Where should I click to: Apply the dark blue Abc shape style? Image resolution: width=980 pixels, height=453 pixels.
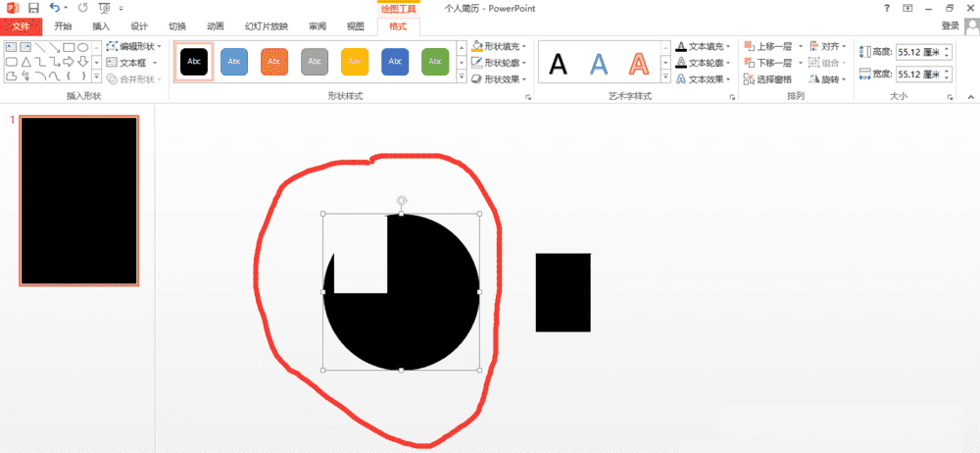[x=395, y=62]
